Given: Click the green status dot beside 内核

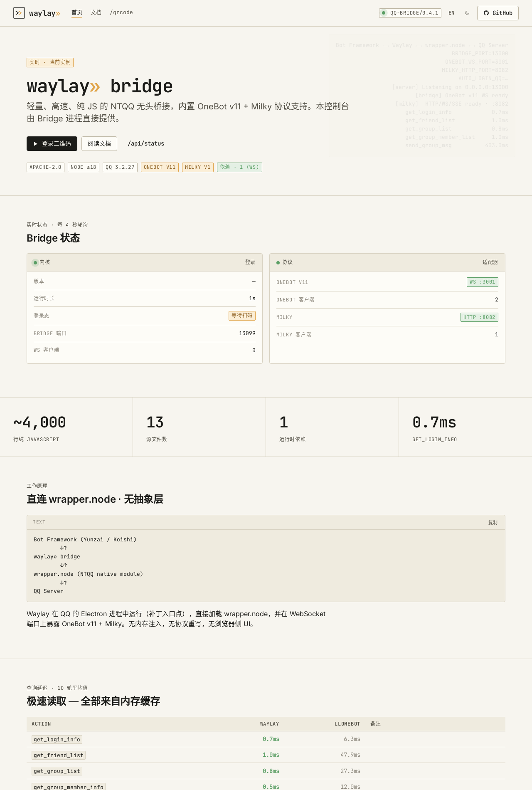Looking at the screenshot, I should (35, 263).
